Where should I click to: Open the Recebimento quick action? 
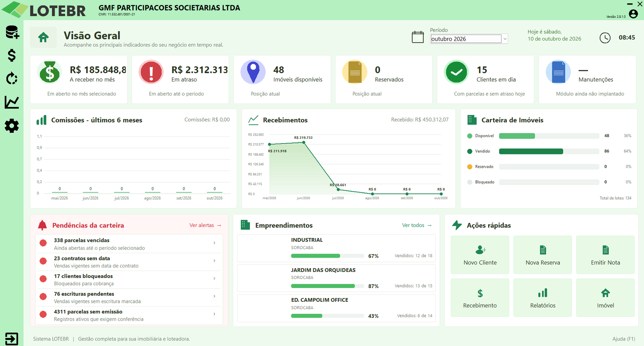[x=480, y=298]
